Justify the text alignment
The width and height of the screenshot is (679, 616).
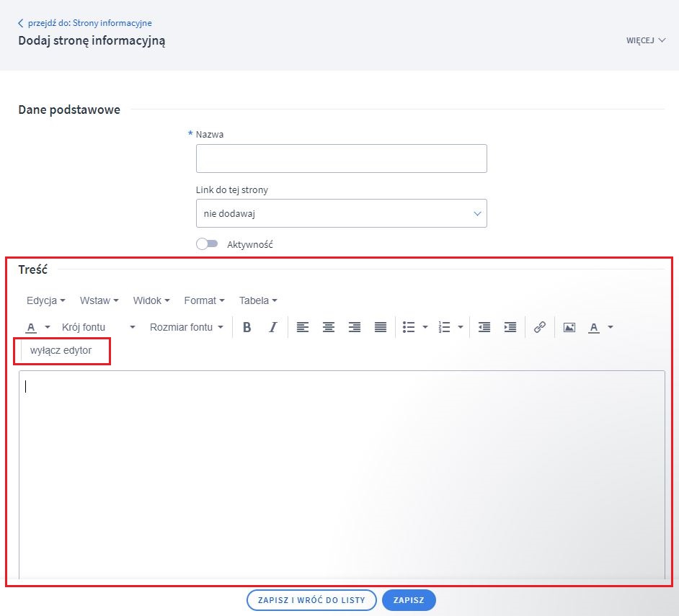click(x=381, y=327)
